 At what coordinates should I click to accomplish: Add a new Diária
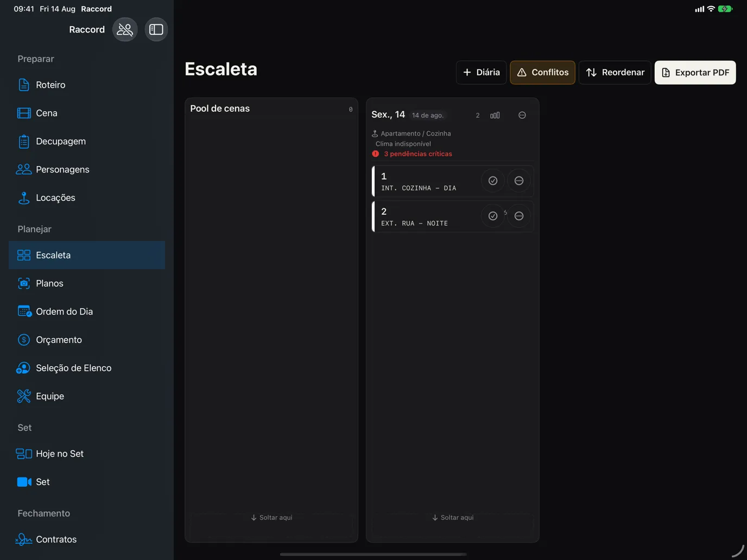point(481,72)
